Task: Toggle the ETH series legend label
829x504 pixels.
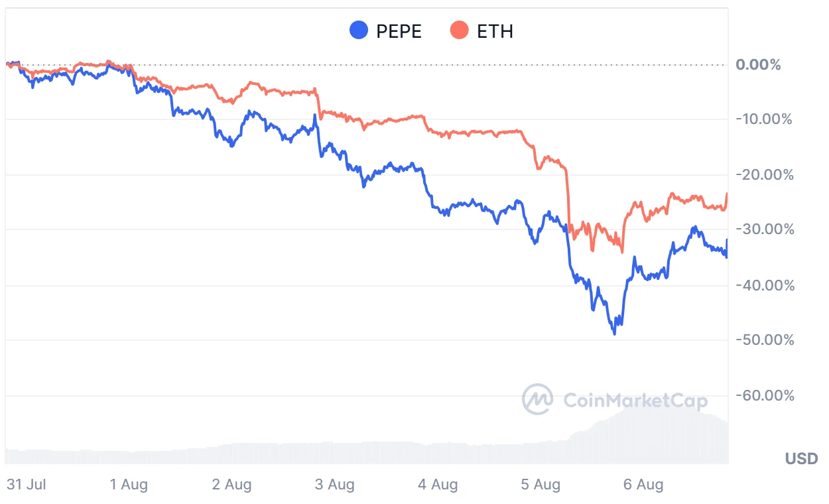Action: pyautogui.click(x=495, y=31)
